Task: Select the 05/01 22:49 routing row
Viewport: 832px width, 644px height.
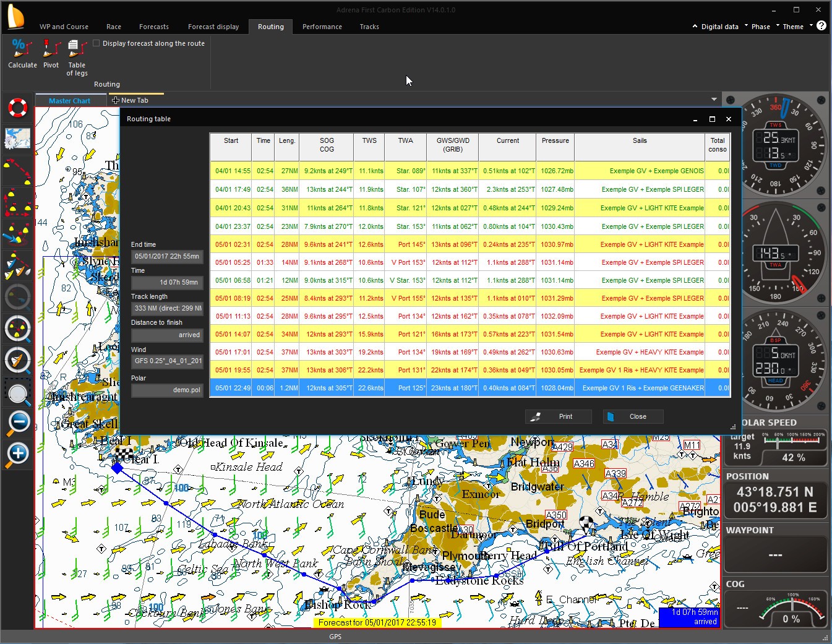Action: (x=470, y=388)
